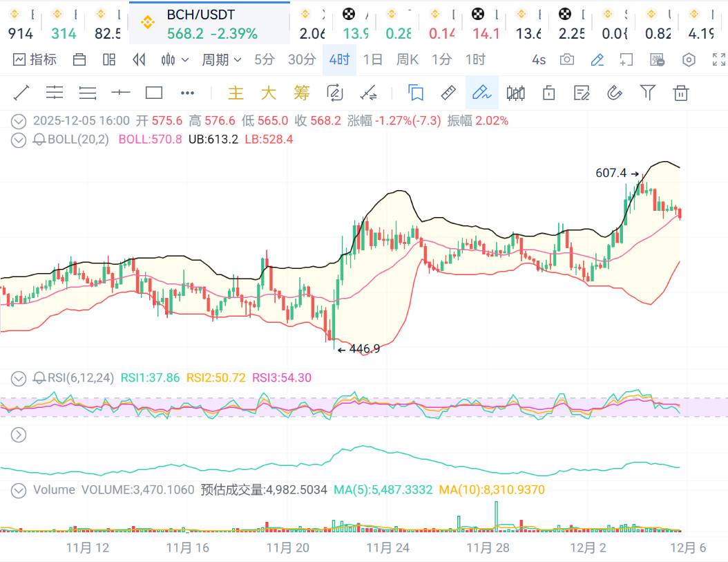Screen dimensions: 728x562
Task: Click the ruler measurement tool
Action: [x=448, y=92]
